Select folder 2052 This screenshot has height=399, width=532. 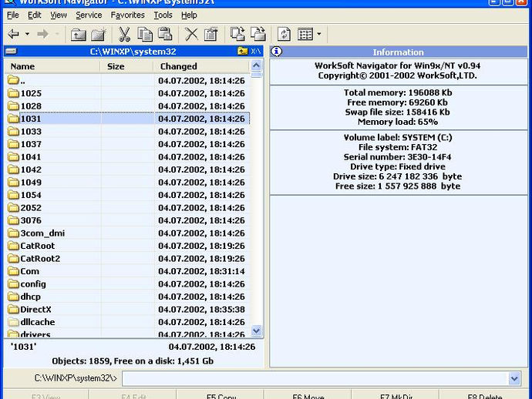[x=127, y=208]
